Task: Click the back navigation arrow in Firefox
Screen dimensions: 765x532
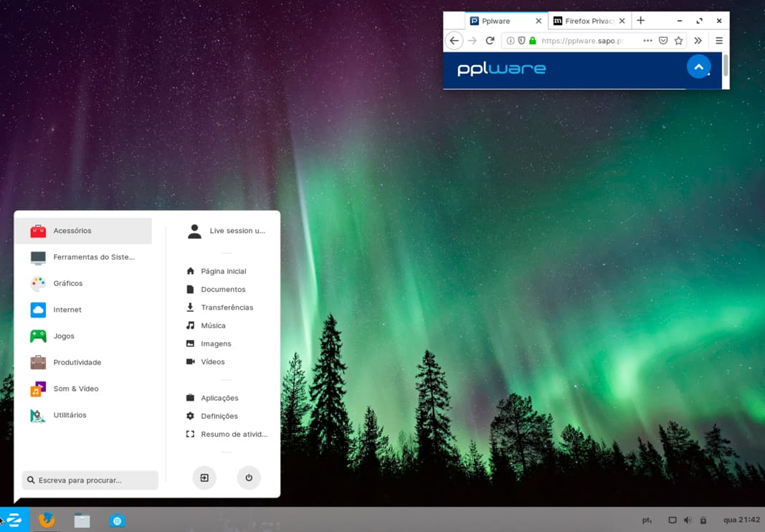Action: (x=455, y=40)
